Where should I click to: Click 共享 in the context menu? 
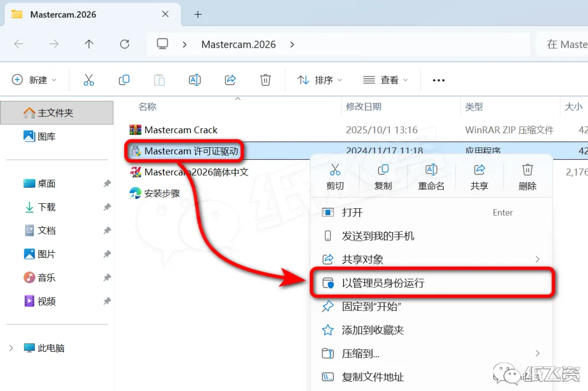click(479, 176)
